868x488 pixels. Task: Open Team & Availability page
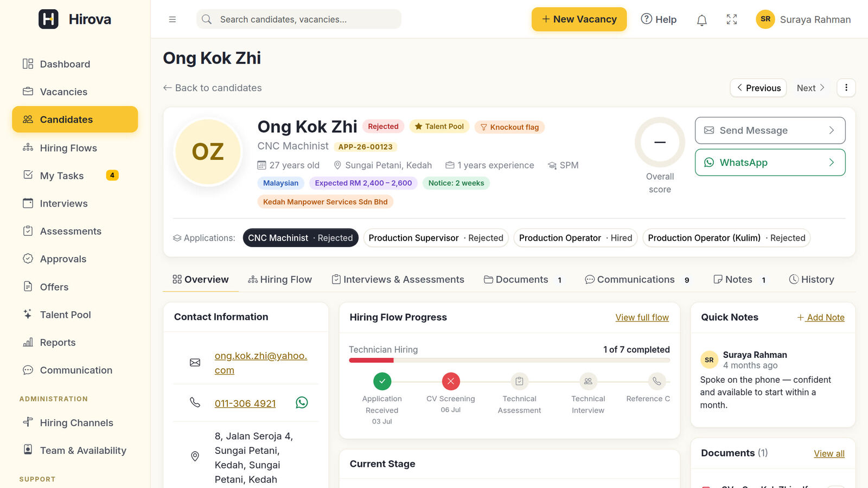coord(75,450)
